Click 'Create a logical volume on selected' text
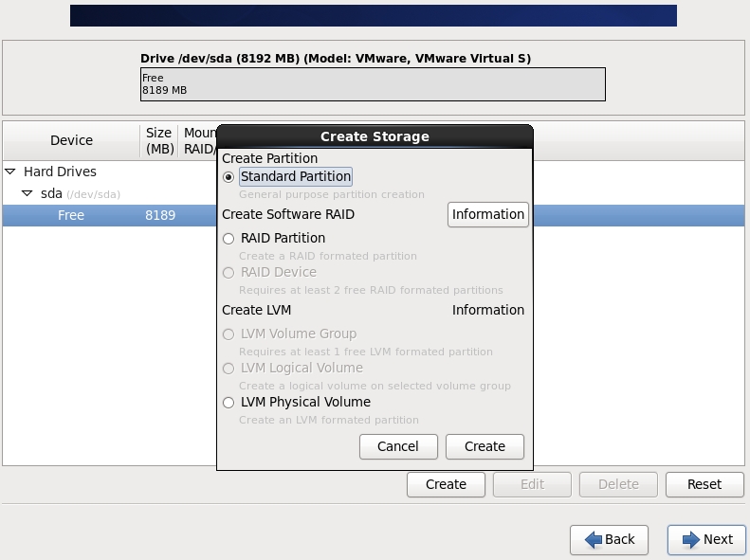 tap(375, 386)
